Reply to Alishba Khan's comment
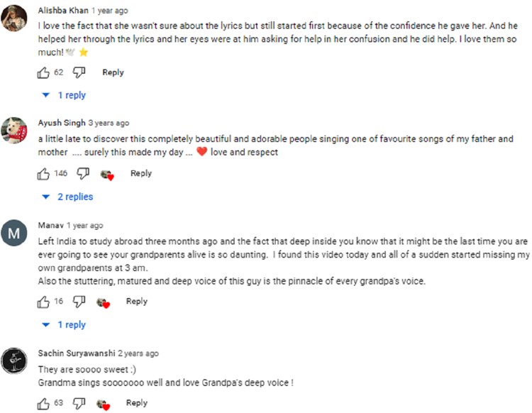The image size is (532, 413). 113,72
